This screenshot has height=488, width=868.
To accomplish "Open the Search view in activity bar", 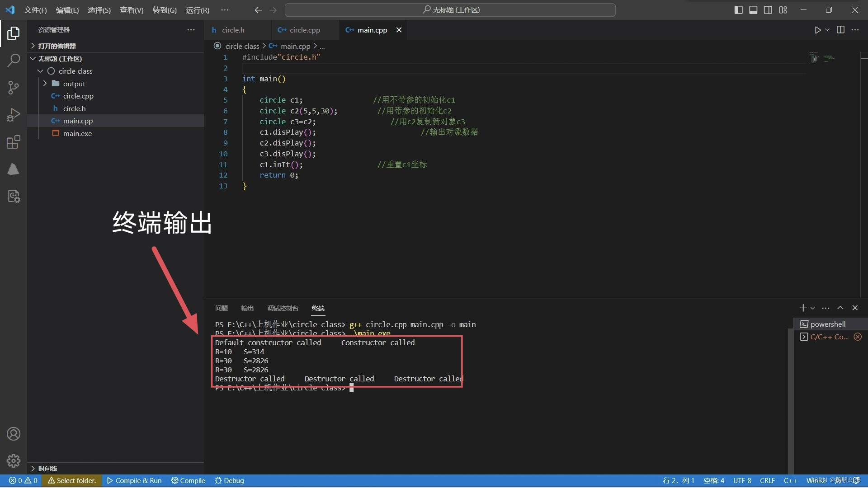I will (14, 60).
